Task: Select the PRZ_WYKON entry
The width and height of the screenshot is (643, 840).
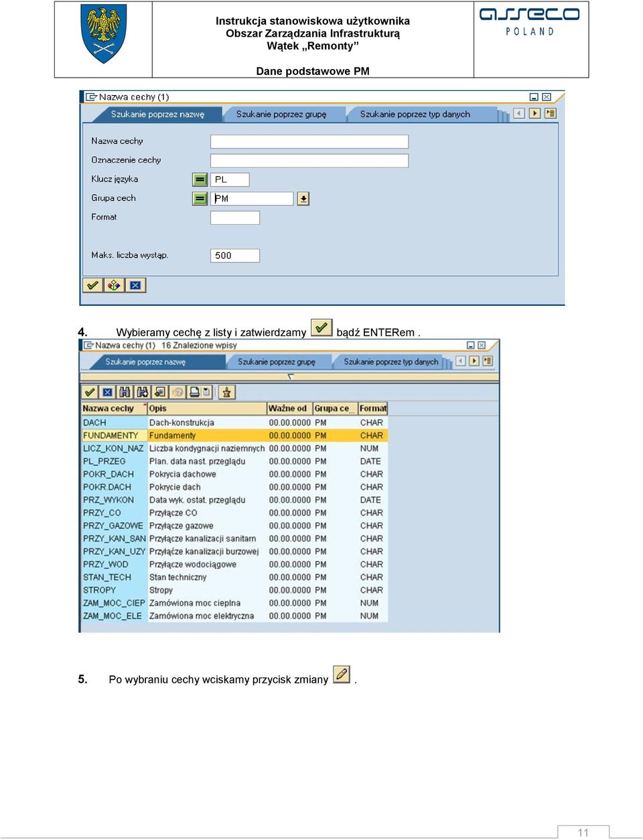Action: [113, 500]
